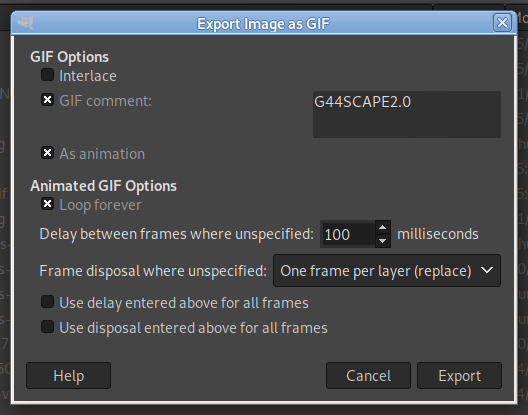Open the Frame disposal dropdown
Viewport: 528px width, 415px height.
pos(387,270)
